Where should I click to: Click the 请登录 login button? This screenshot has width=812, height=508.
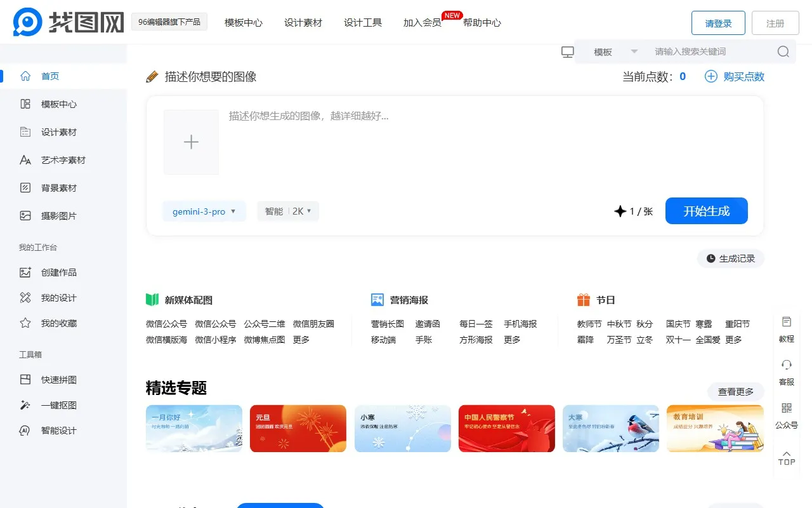[717, 22]
